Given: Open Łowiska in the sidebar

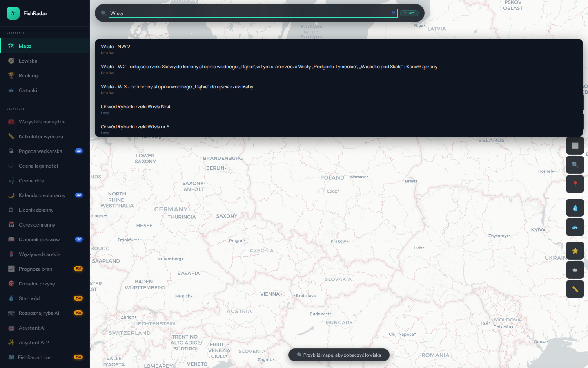Looking at the screenshot, I should (28, 61).
